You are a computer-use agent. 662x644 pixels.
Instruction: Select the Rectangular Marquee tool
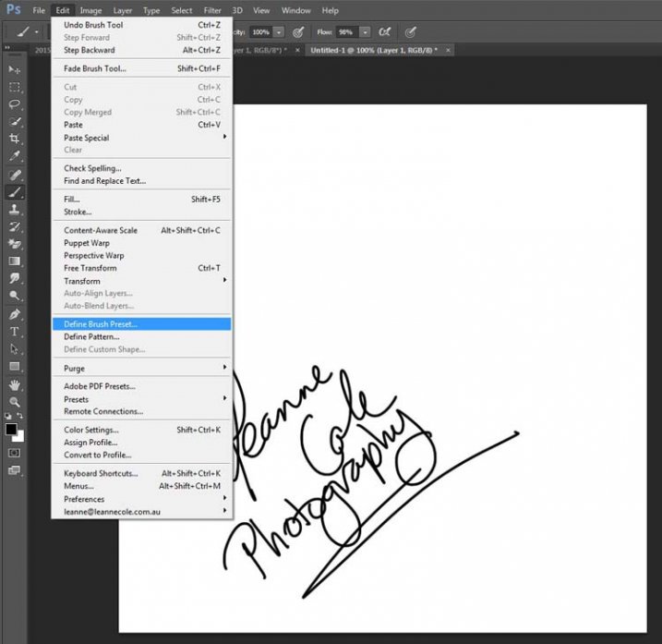tap(15, 87)
